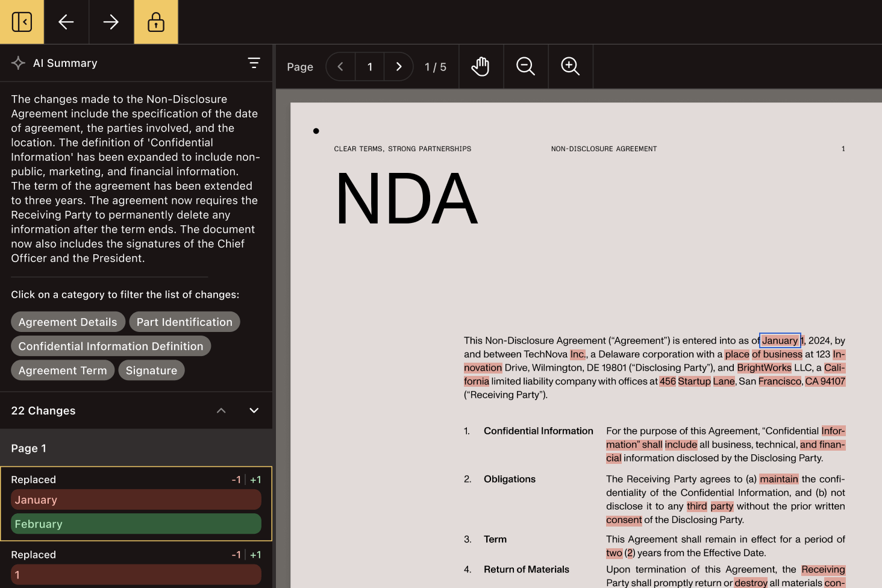Go to the next page with the right chevron

pyautogui.click(x=398, y=66)
